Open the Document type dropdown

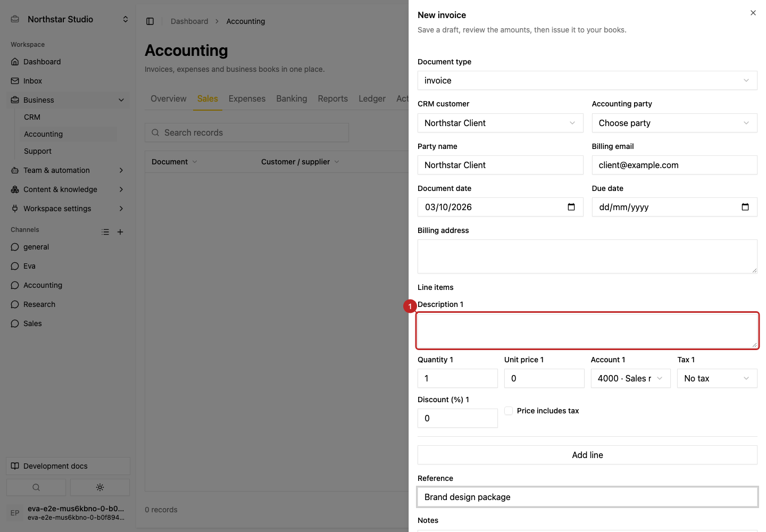point(587,80)
